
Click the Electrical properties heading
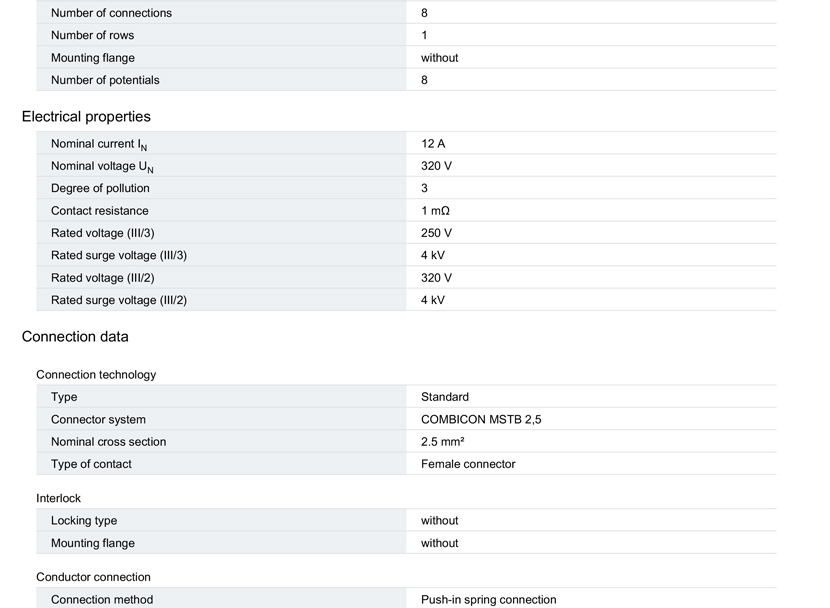click(x=86, y=116)
